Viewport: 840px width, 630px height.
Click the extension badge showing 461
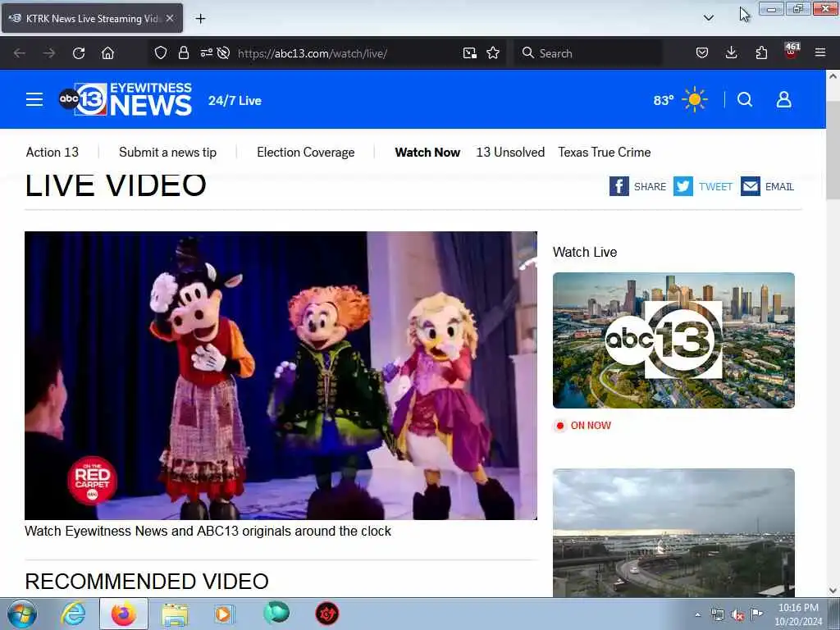point(792,50)
